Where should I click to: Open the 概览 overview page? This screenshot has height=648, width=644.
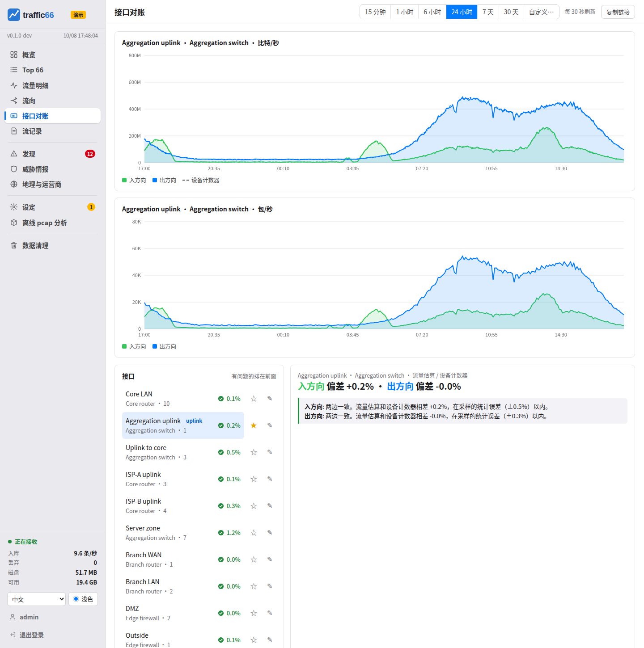point(52,55)
